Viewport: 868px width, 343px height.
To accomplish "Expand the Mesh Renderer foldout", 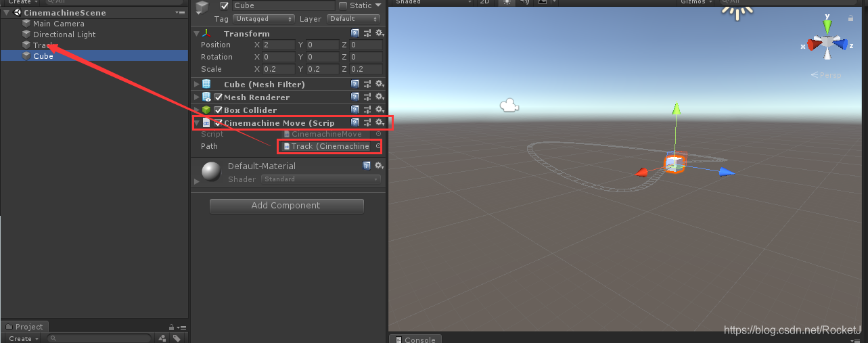I will tap(197, 97).
